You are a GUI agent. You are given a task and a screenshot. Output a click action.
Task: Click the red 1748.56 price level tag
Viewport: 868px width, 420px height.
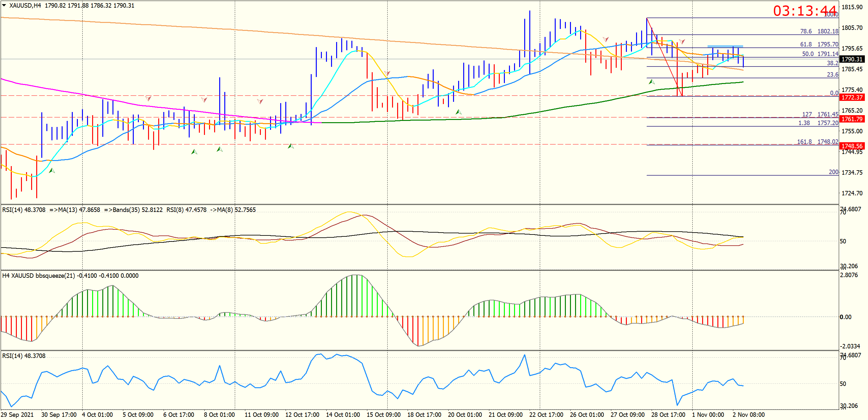[852, 146]
